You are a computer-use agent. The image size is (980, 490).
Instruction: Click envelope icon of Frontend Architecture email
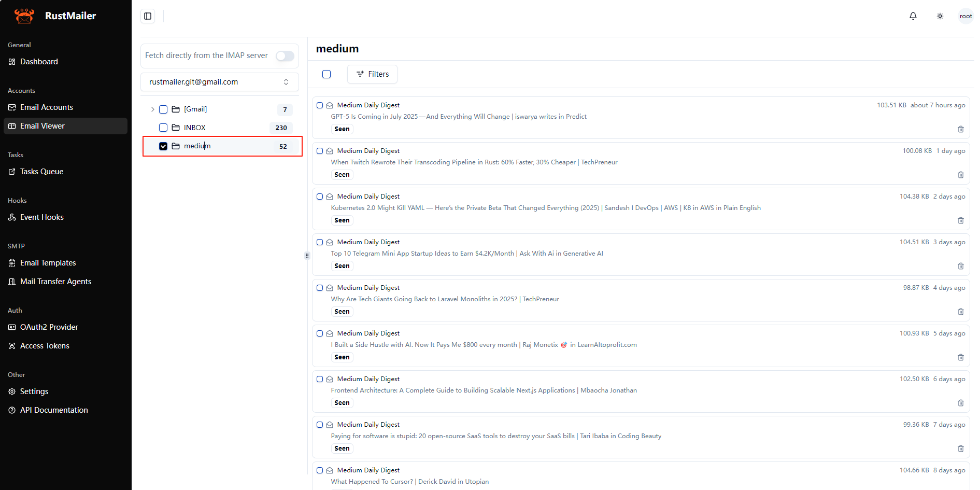pos(330,379)
